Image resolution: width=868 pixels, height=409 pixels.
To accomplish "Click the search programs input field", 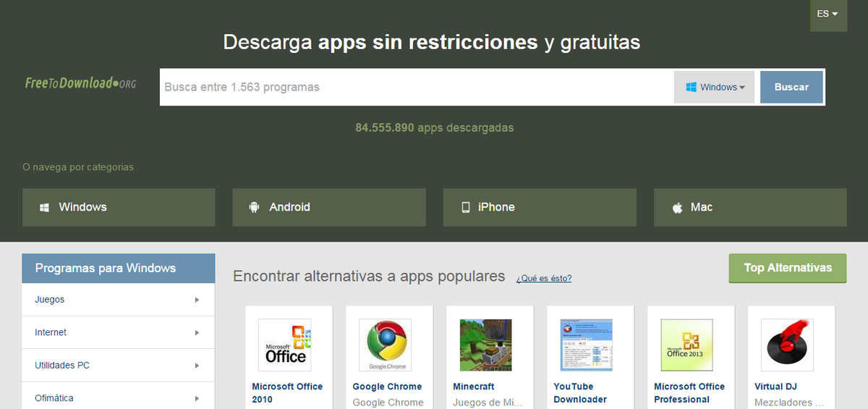I will 417,87.
